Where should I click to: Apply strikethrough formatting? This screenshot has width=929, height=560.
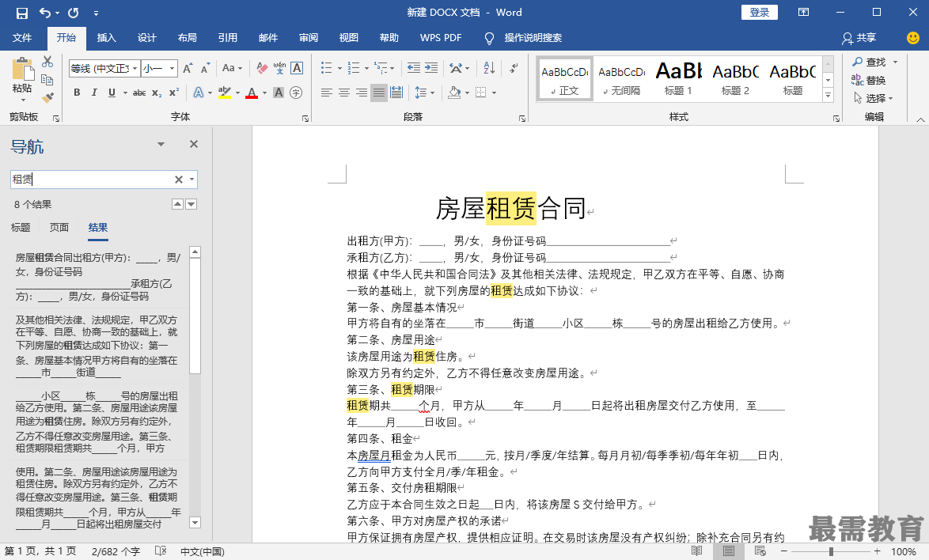[139, 93]
